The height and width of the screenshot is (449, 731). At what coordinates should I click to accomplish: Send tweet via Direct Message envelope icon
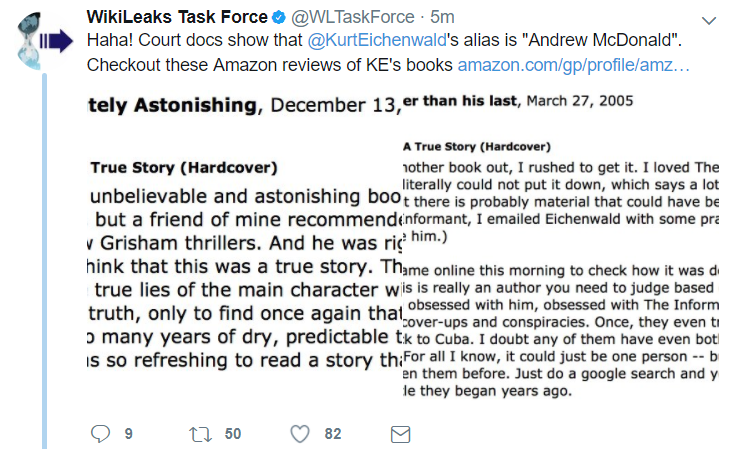(x=400, y=435)
